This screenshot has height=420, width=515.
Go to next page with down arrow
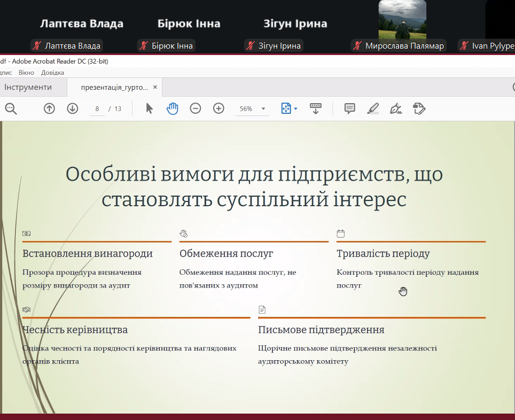[x=73, y=108]
